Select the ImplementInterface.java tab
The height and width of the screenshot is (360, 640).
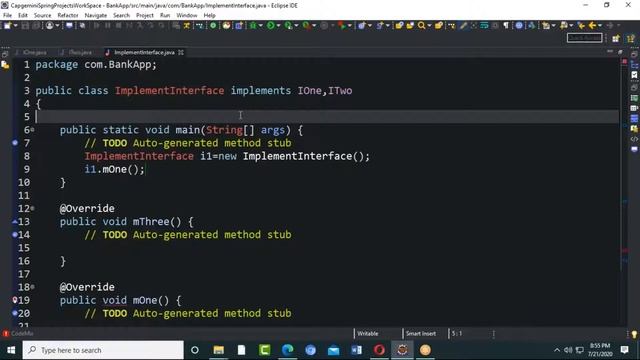coord(141,52)
